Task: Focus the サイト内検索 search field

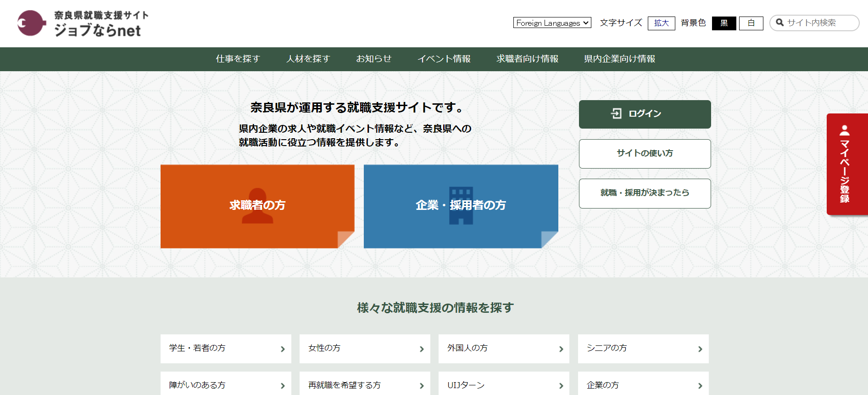Action: (x=819, y=23)
